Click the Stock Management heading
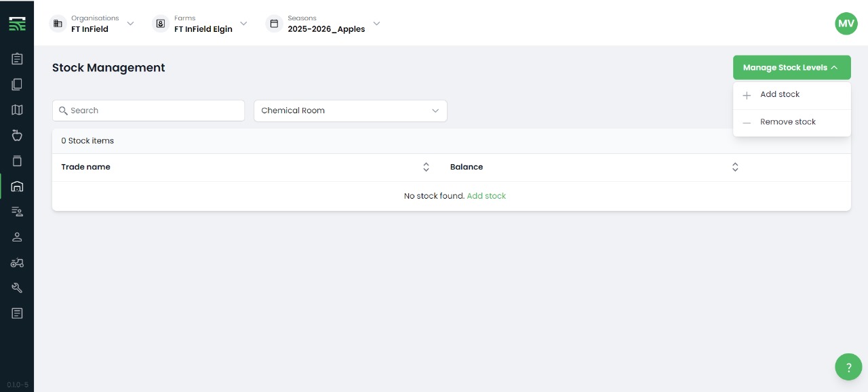The width and height of the screenshot is (868, 392). click(x=108, y=68)
